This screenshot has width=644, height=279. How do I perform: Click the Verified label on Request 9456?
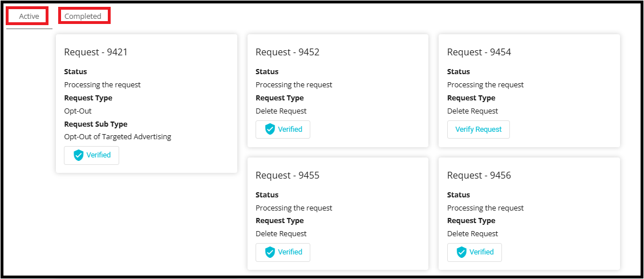pyautogui.click(x=481, y=252)
